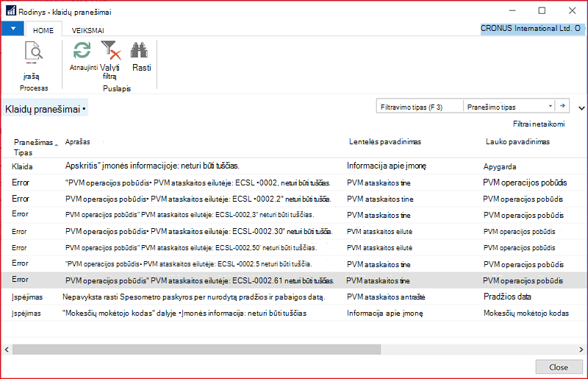This screenshot has height=379, width=588.
Task: Click the PVM ataskaitos antraštė table cell
Action: coord(386,297)
